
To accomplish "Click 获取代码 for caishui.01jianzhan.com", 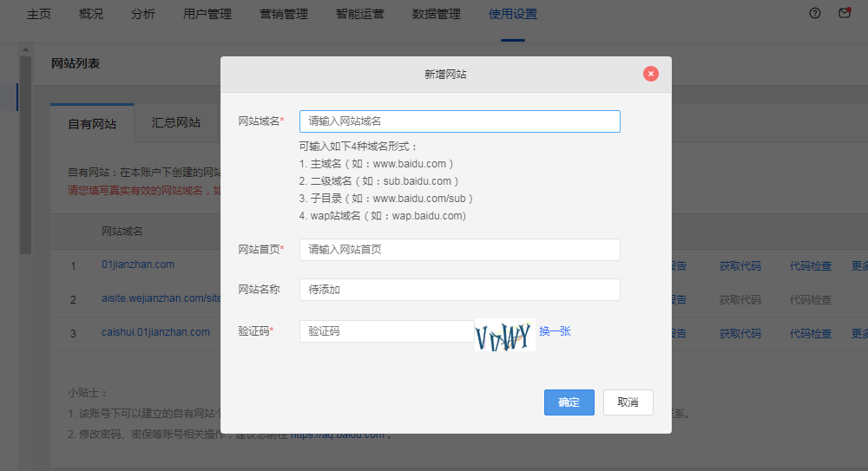I will coord(740,333).
